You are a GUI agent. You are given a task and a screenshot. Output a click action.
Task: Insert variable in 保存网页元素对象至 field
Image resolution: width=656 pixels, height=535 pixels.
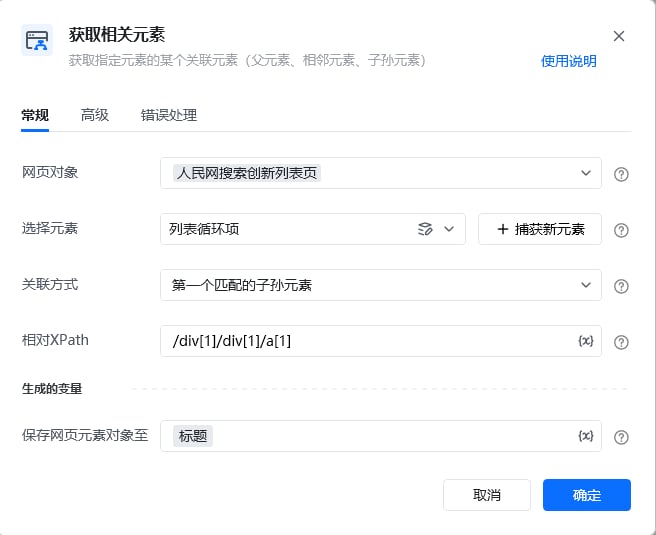(x=586, y=436)
